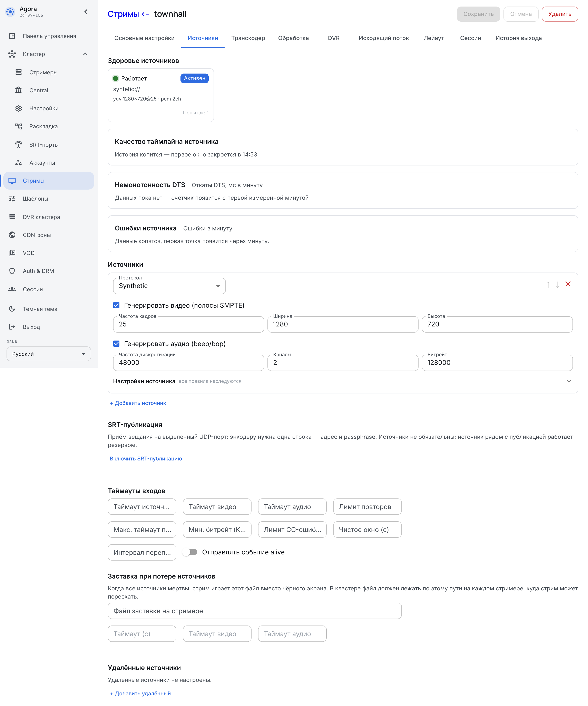Uncheck Генерировать аудио (beep/bop)

coord(116,344)
